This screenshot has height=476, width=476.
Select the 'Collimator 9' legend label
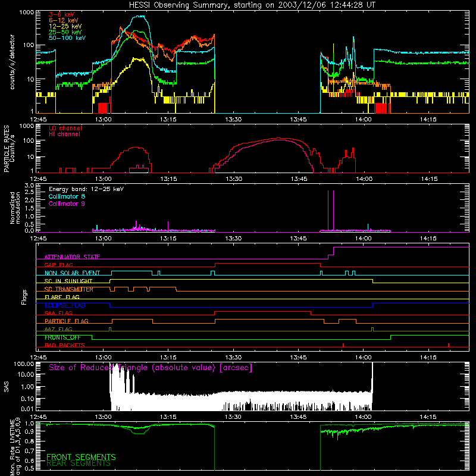(67, 203)
